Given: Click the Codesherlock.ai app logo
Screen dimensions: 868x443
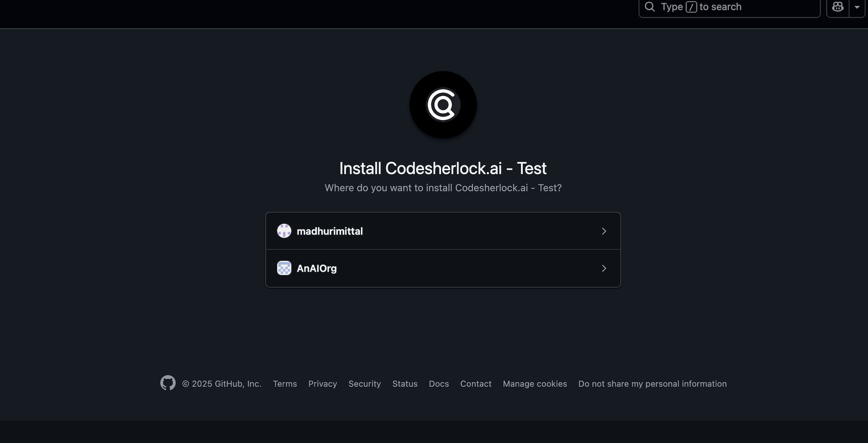Looking at the screenshot, I should coord(442,104).
